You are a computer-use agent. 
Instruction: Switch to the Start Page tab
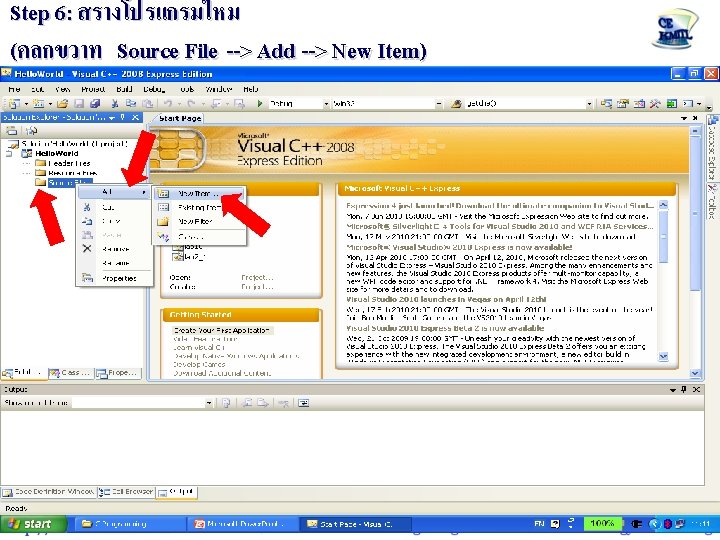180,118
